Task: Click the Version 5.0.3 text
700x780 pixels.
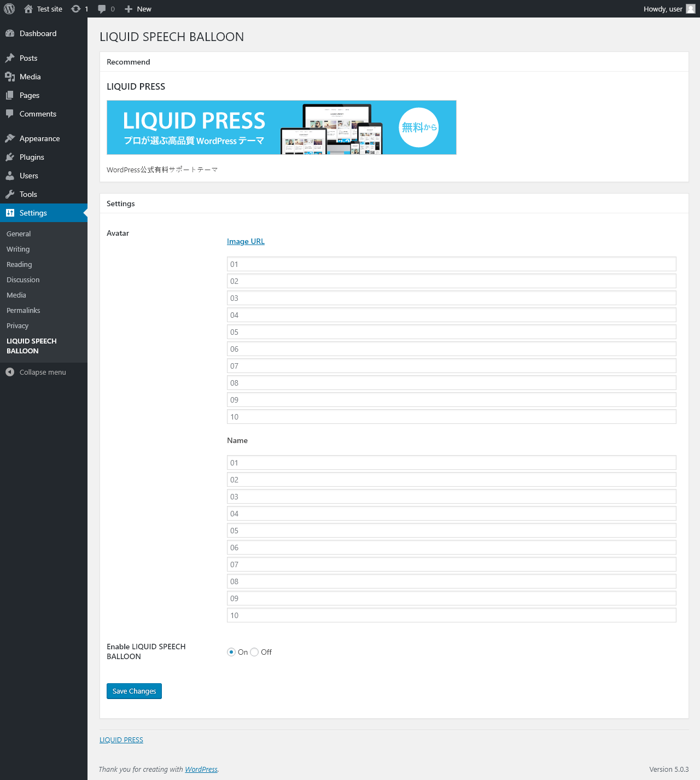Action: pos(669,769)
